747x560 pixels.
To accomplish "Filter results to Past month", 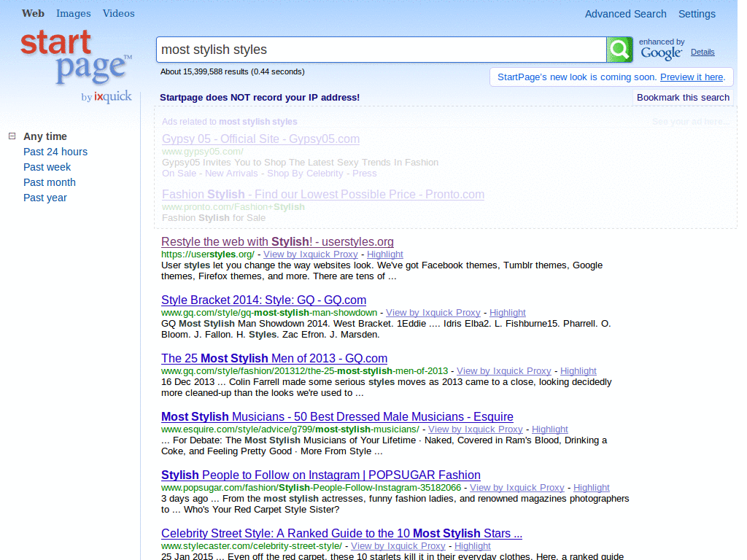I will [x=50, y=182].
